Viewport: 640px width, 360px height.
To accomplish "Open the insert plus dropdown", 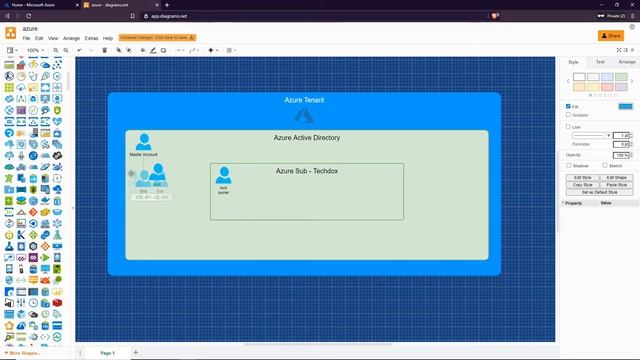I will coord(213,50).
